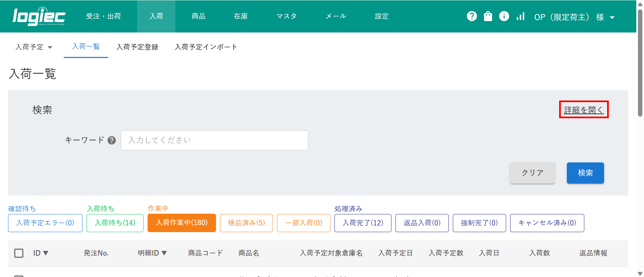The height and width of the screenshot is (277, 644).
Task: Open the help question mark icon in header
Action: point(472,16)
